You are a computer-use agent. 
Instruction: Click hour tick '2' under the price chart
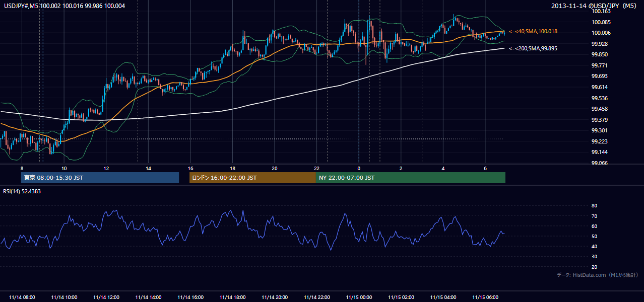coord(401,168)
